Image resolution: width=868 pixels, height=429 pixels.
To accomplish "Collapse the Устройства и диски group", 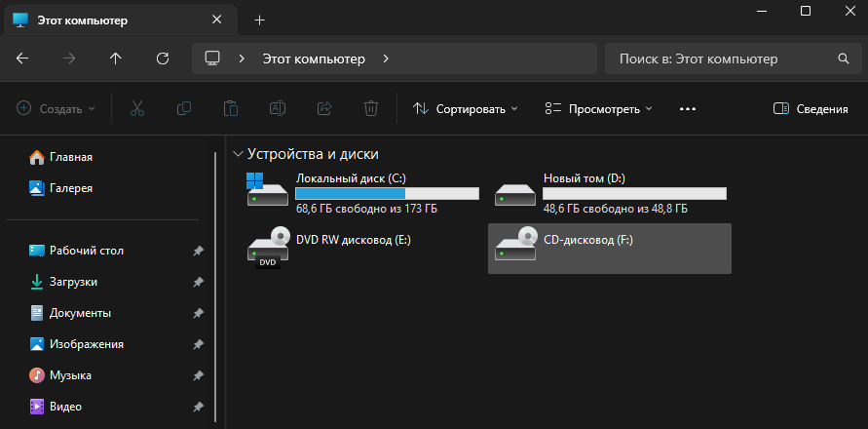I will pyautogui.click(x=239, y=154).
